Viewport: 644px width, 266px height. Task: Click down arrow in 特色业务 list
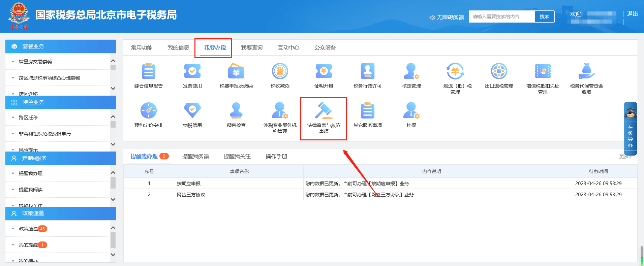pyautogui.click(x=113, y=144)
